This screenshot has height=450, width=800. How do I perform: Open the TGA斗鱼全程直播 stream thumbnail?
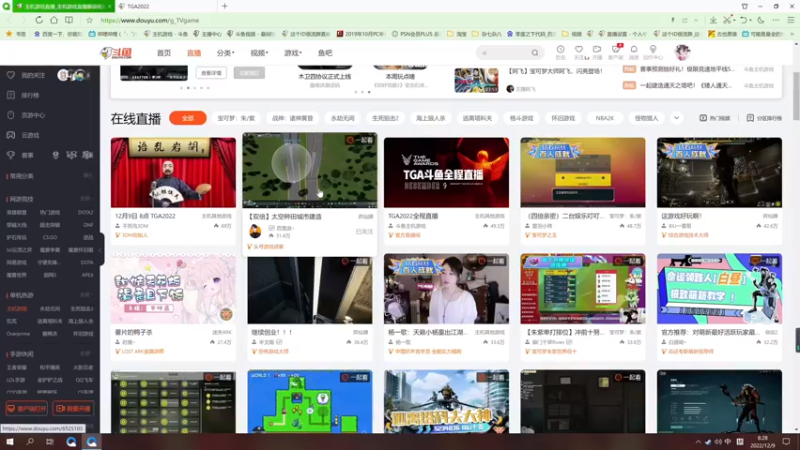click(446, 172)
